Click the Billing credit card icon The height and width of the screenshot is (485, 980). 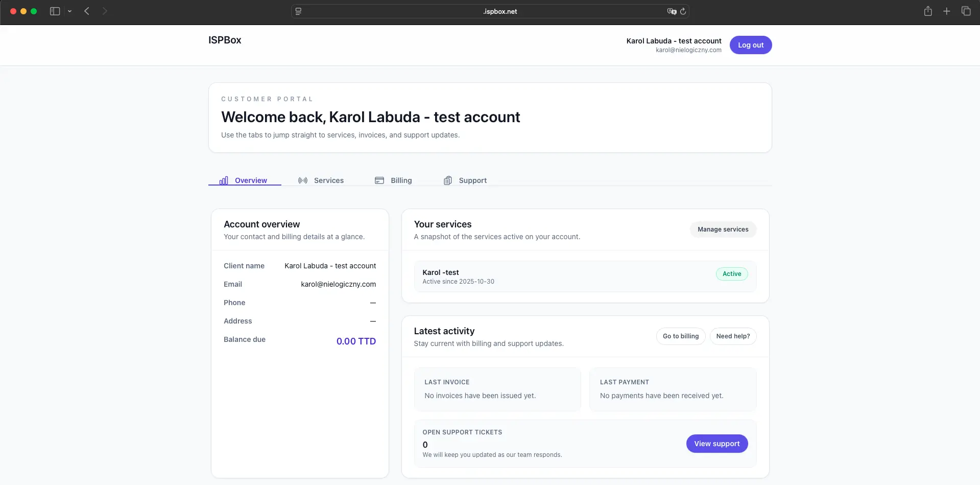pyautogui.click(x=379, y=180)
